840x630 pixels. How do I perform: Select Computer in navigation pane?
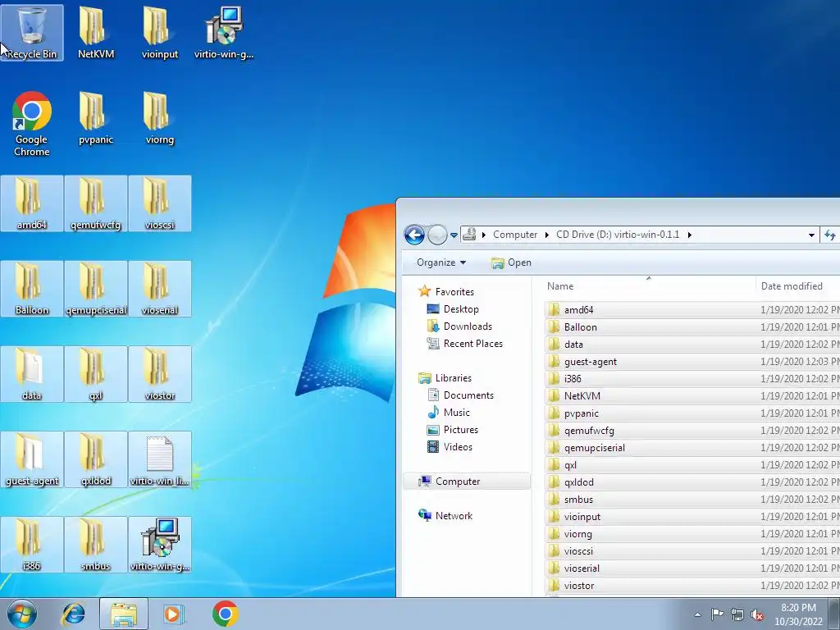[467, 481]
